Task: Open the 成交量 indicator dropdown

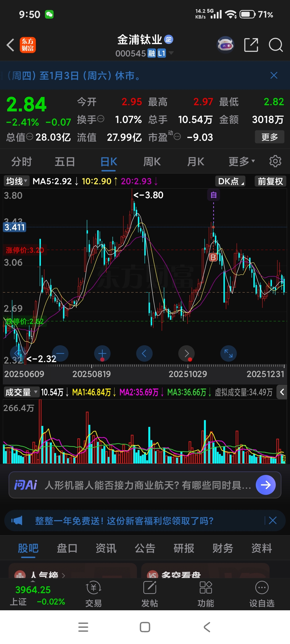Action: click(22, 392)
